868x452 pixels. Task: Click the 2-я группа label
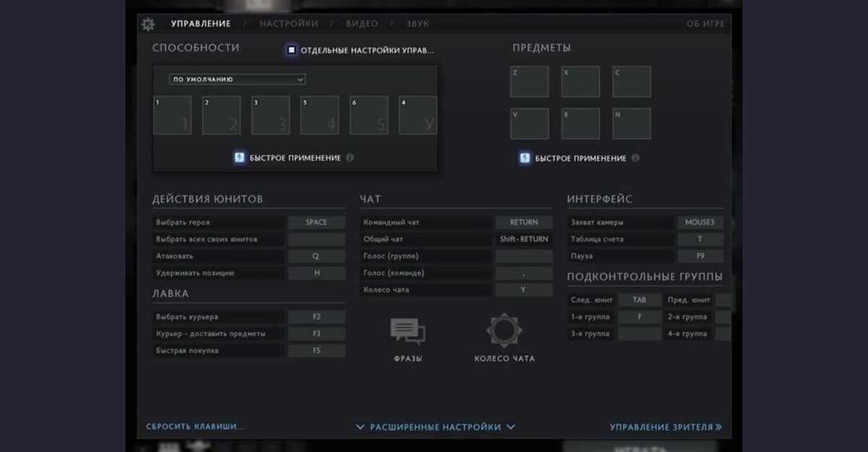687,317
